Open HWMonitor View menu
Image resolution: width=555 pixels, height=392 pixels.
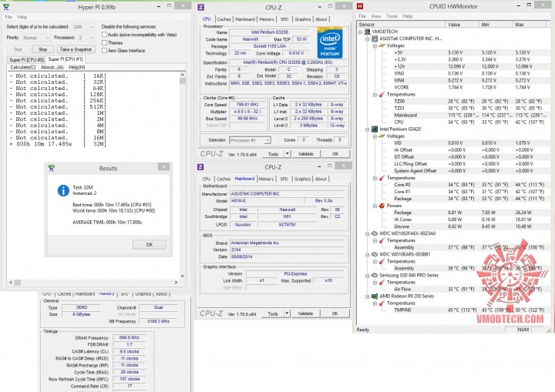pos(376,16)
